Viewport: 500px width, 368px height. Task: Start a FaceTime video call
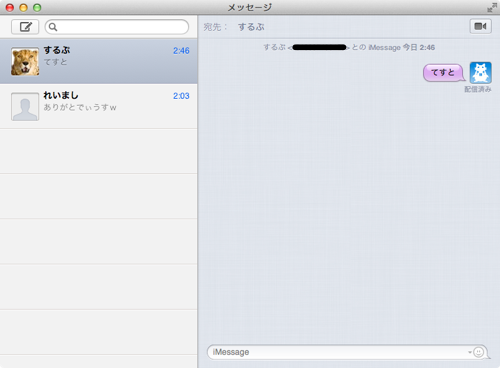coord(480,26)
